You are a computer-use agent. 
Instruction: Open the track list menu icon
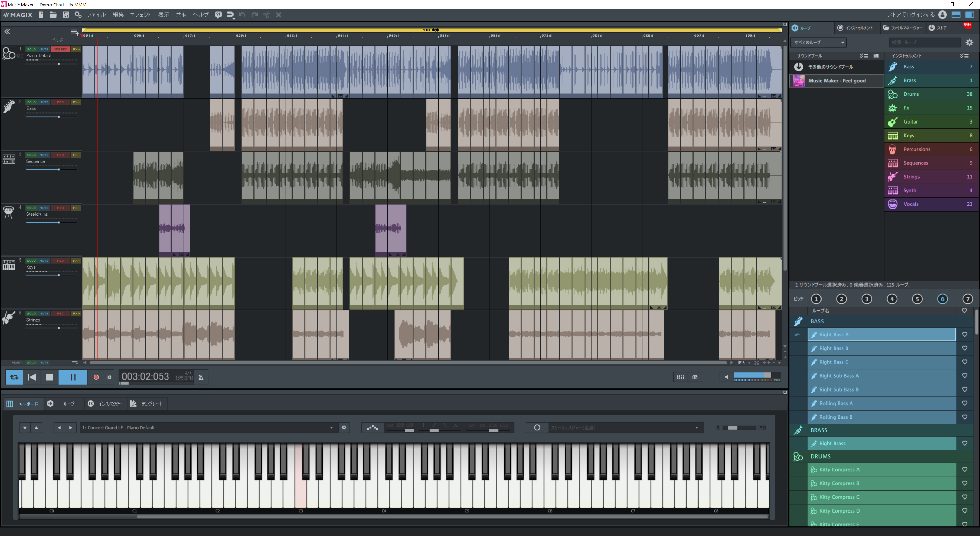click(75, 32)
